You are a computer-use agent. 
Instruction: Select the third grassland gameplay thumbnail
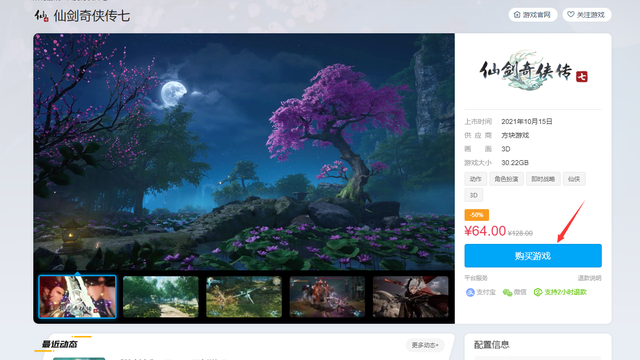point(244,297)
